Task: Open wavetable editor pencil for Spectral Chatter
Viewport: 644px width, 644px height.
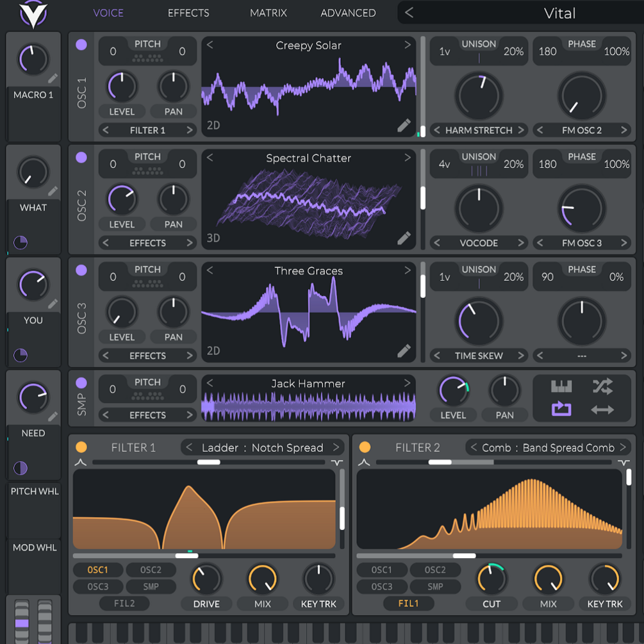Action: pos(404,238)
